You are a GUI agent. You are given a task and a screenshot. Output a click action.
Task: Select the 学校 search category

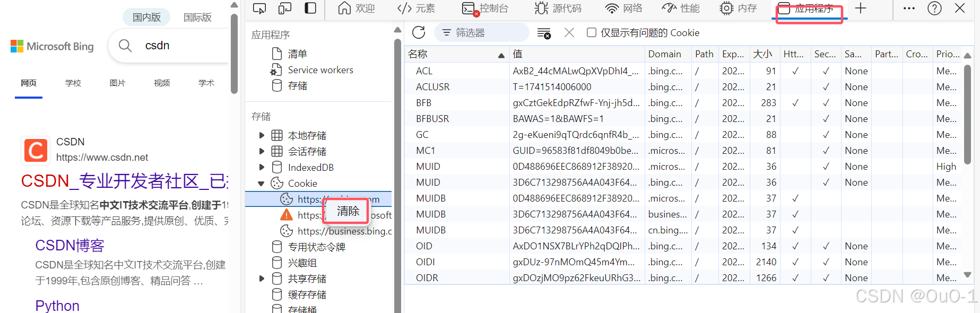click(x=73, y=83)
